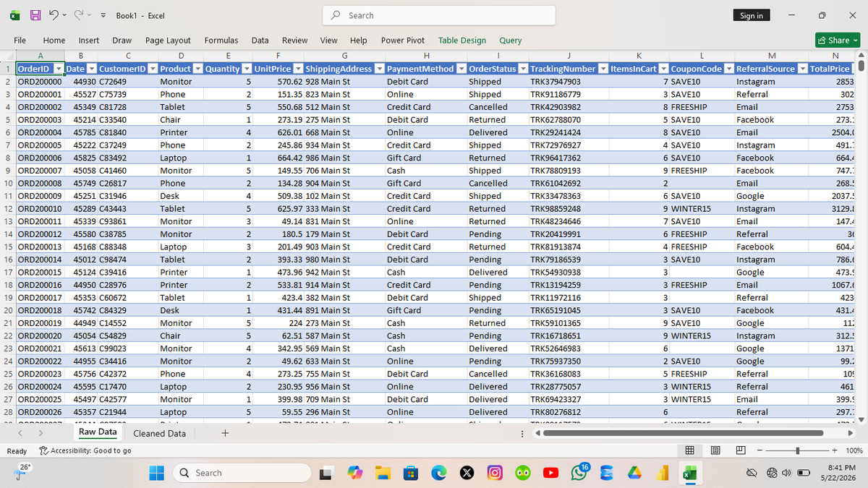This screenshot has height=488, width=868.
Task: Open Power BI from the taskbar
Action: pyautogui.click(x=663, y=473)
